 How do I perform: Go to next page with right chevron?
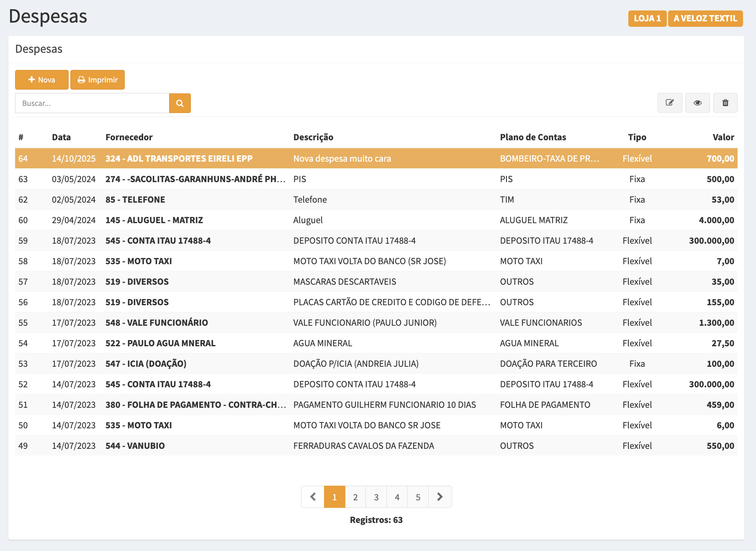tap(440, 497)
